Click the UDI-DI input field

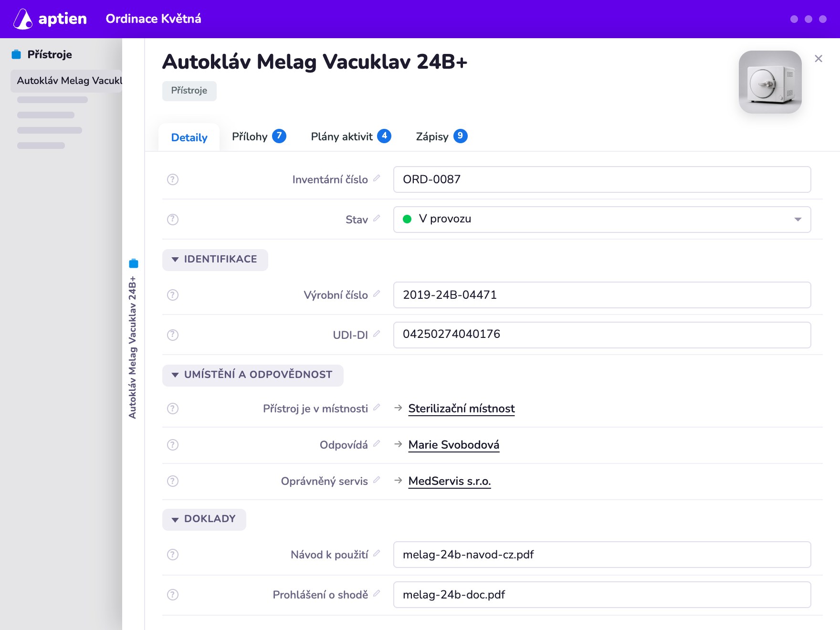(x=602, y=335)
